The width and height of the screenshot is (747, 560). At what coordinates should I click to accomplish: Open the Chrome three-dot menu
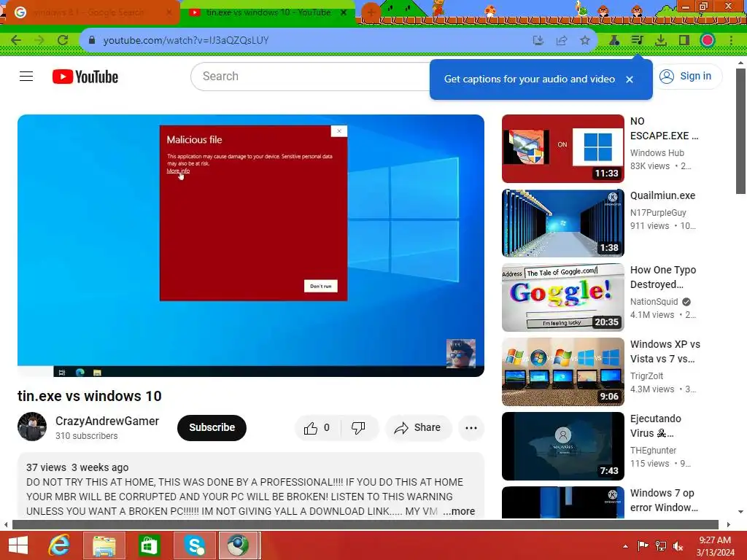tap(731, 41)
